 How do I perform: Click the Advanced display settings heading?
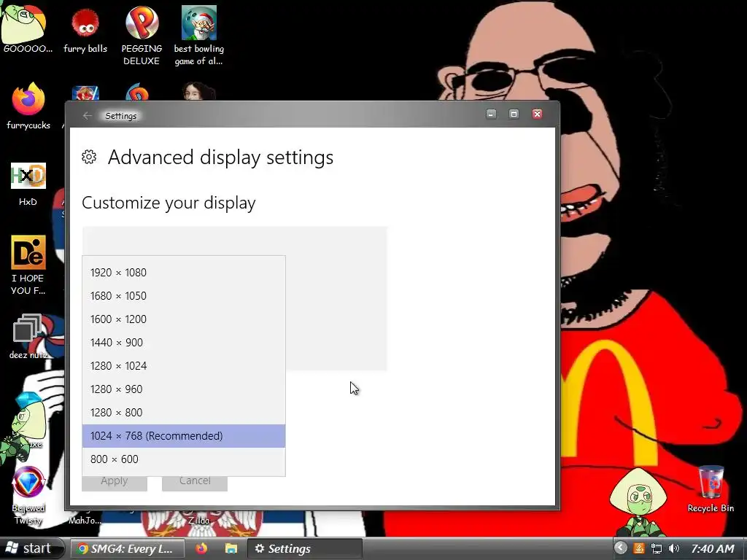tap(220, 157)
